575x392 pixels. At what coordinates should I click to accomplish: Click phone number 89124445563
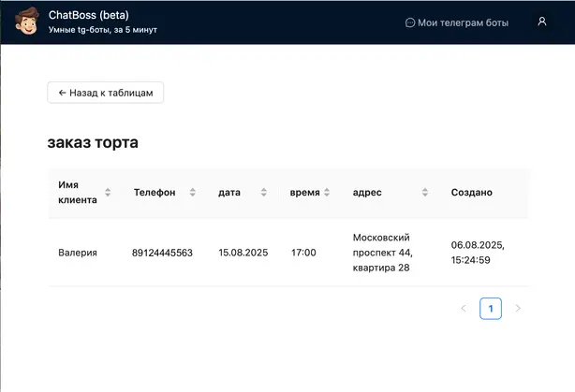[x=162, y=253]
